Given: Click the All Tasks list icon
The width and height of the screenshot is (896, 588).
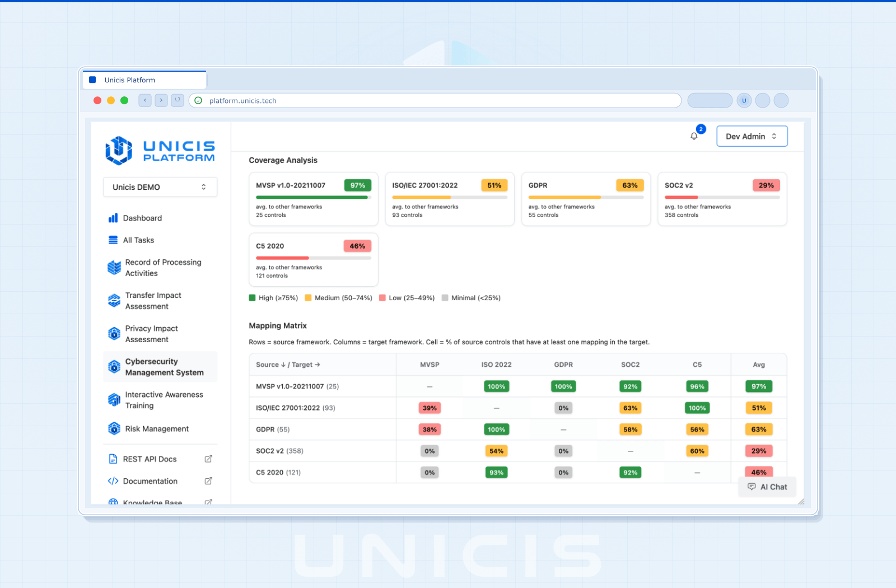Looking at the screenshot, I should click(113, 240).
